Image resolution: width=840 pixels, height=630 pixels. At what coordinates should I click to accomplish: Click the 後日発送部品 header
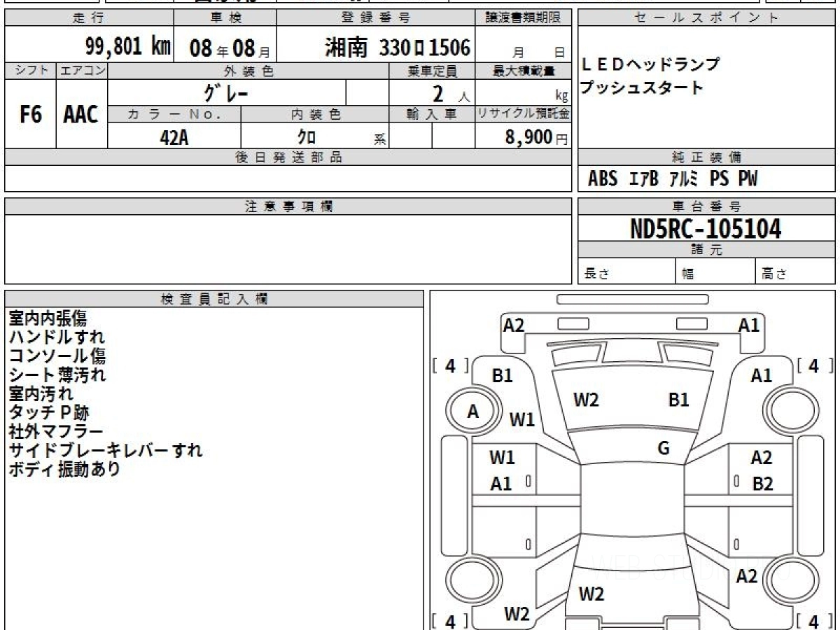coord(288,157)
